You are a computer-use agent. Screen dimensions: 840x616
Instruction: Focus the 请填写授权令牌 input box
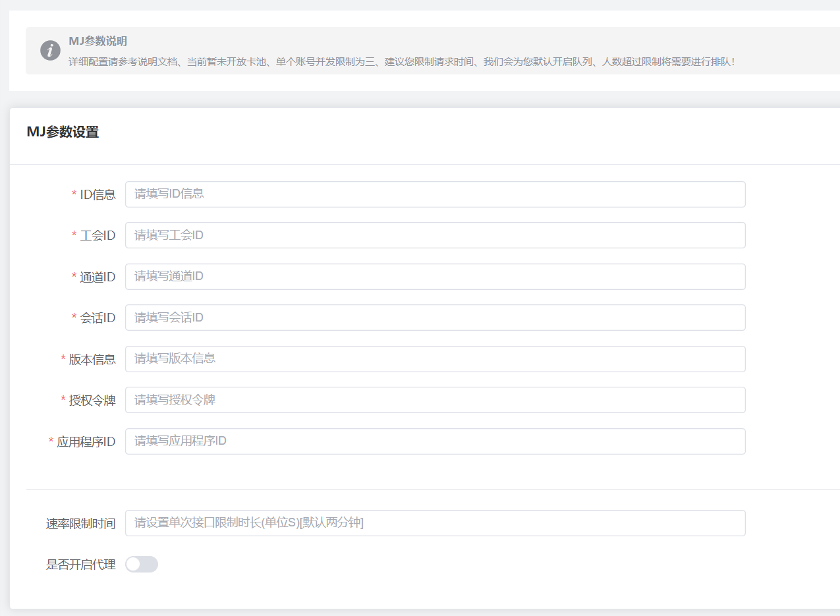435,400
